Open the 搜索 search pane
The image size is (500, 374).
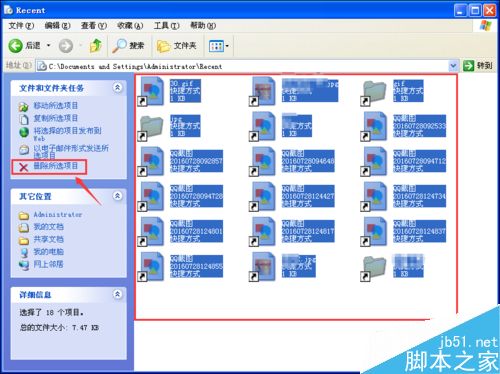click(129, 45)
